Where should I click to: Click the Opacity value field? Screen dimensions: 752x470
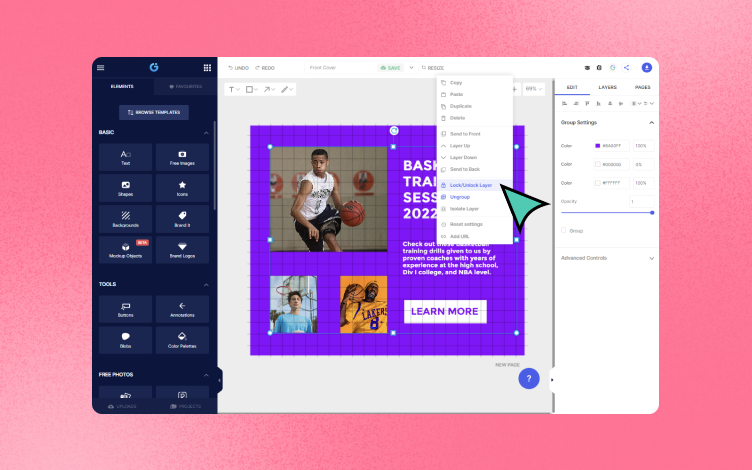point(642,201)
